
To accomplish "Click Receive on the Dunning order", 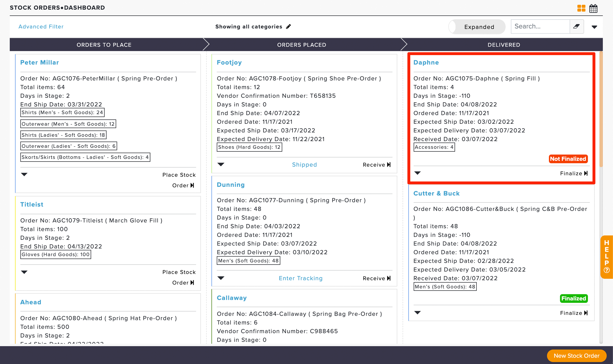I will [377, 278].
